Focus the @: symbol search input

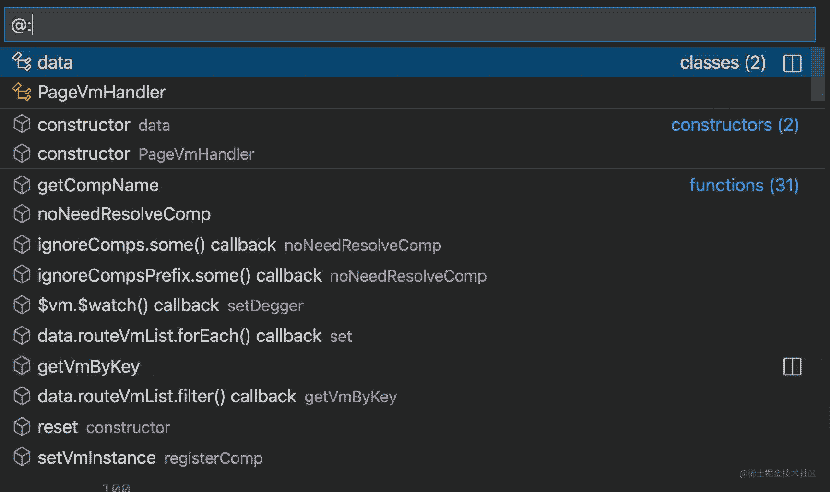coord(410,25)
